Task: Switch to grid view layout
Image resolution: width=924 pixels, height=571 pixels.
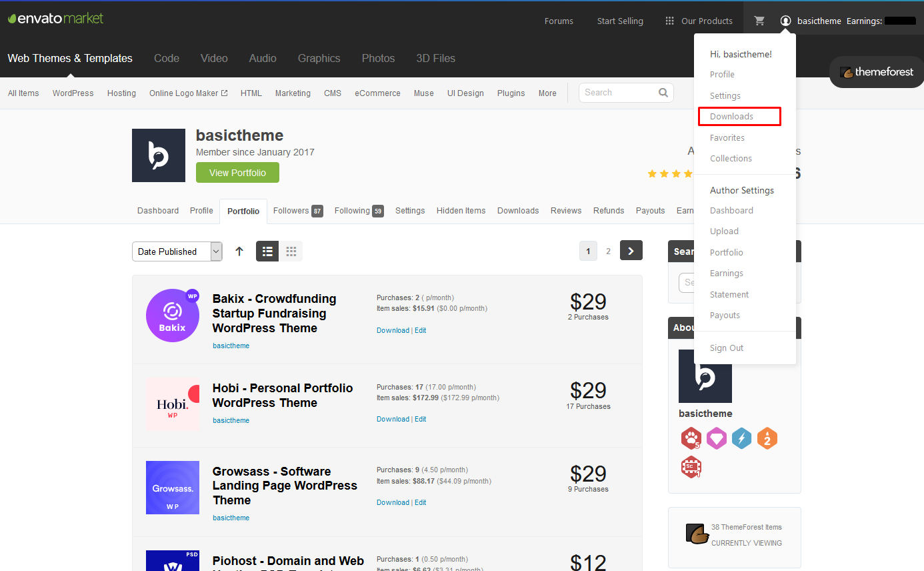Action: (x=291, y=251)
